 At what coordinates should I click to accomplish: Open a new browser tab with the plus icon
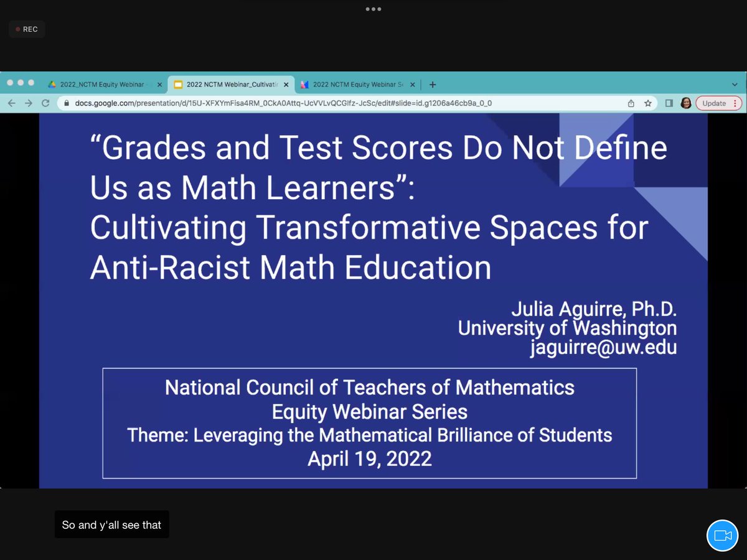433,85
